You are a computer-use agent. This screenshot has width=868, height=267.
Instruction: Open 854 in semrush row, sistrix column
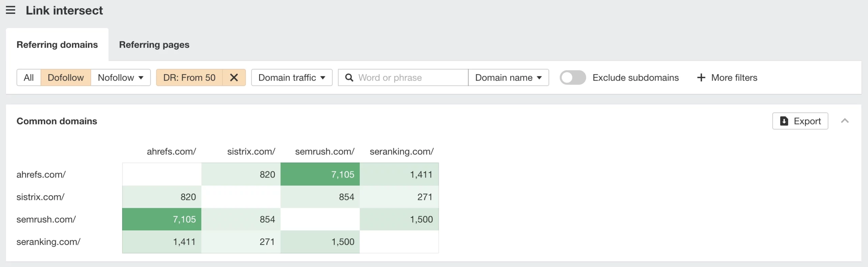[x=241, y=219]
